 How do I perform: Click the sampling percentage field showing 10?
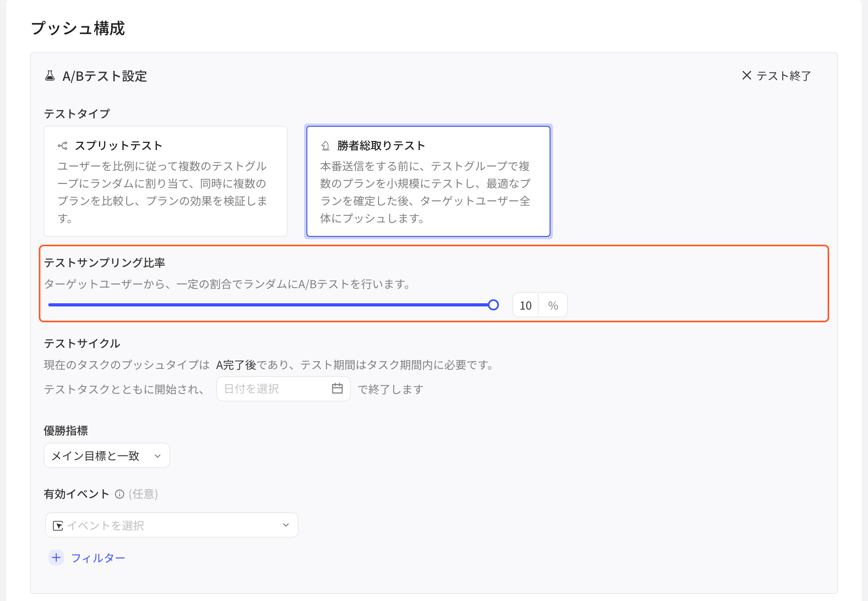coord(525,305)
